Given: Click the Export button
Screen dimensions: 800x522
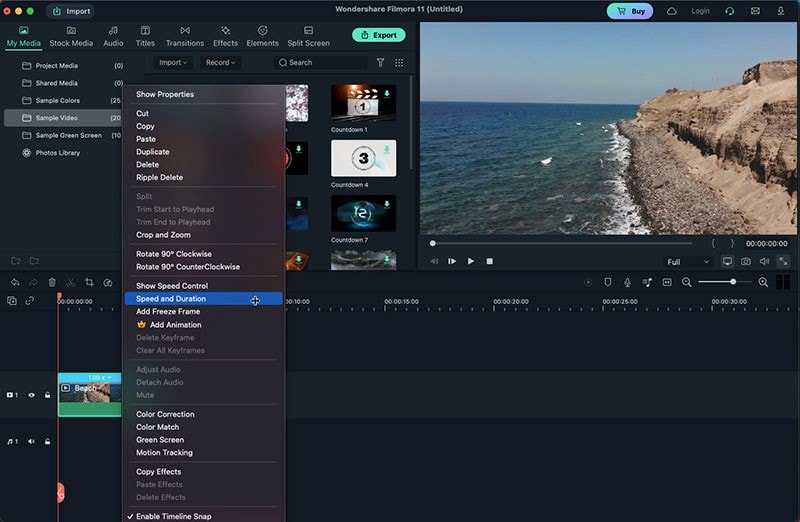Looking at the screenshot, I should (378, 35).
